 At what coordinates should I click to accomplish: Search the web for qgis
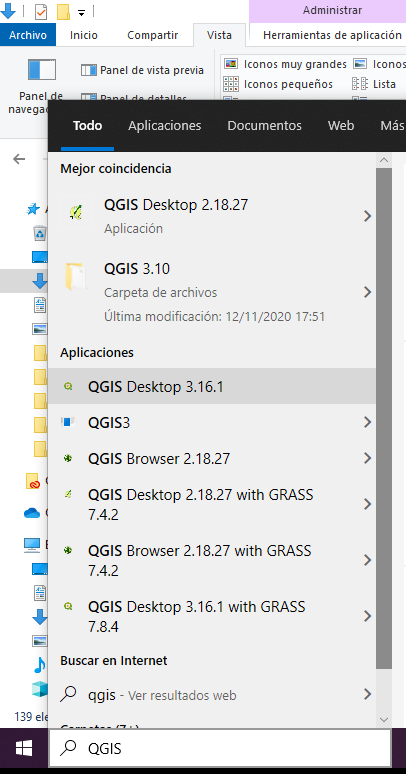pos(211,695)
